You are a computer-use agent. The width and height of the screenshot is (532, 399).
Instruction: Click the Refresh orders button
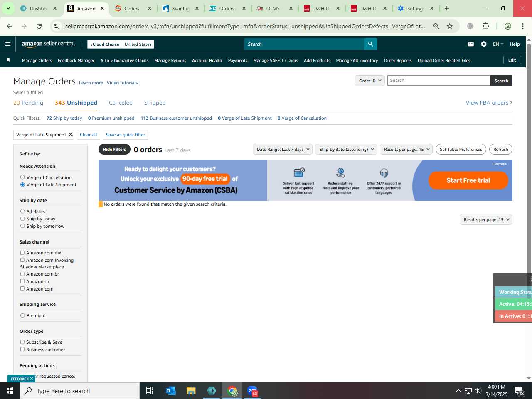click(x=501, y=149)
